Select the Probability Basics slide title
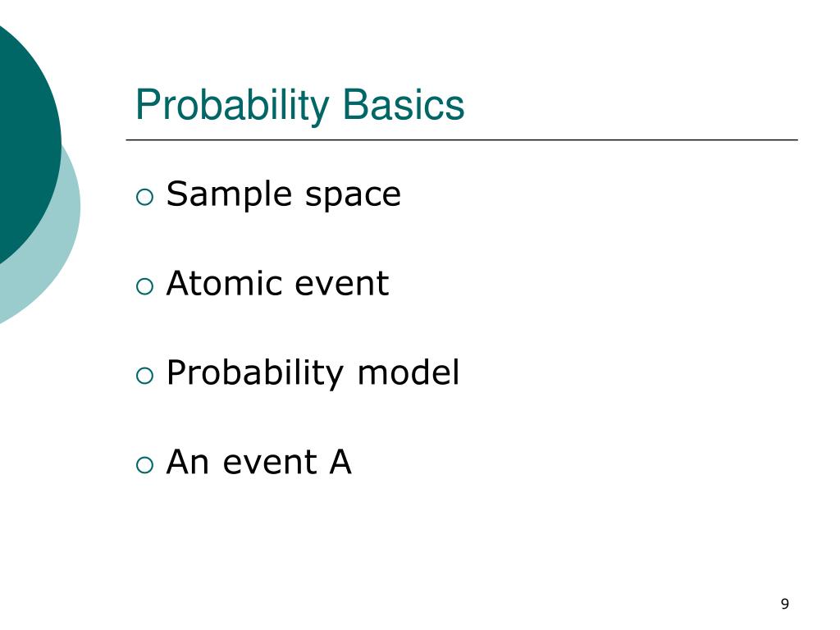840x630 pixels. pos(299,106)
